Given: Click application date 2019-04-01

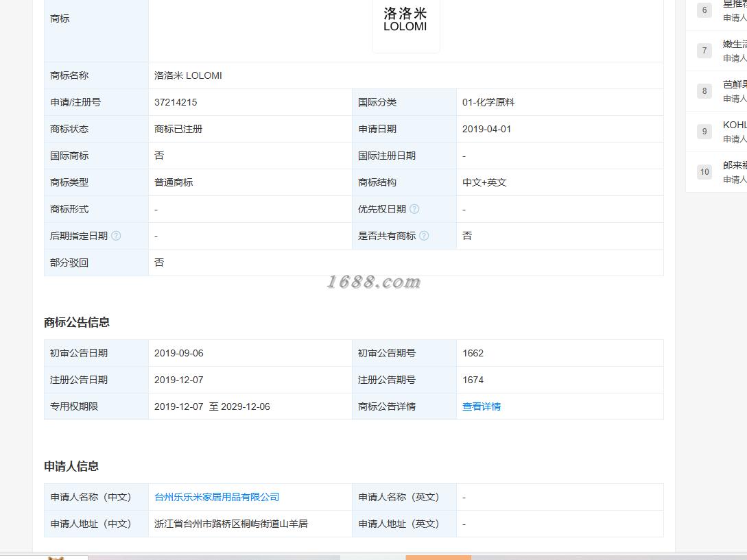Looking at the screenshot, I should pos(486,129).
